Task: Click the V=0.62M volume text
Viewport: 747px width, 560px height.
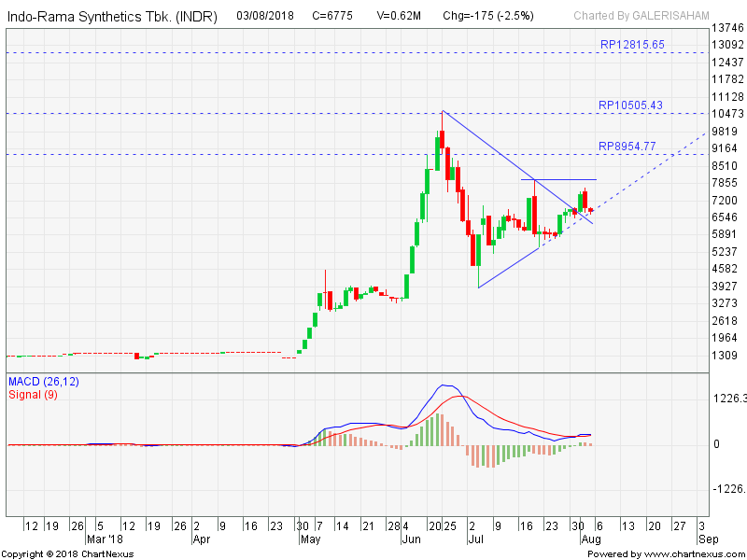Action: [400, 16]
